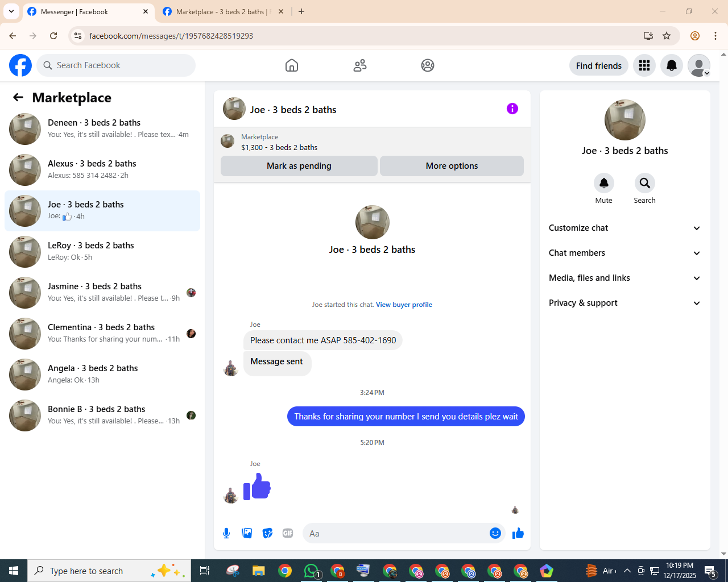Open the notifications bell
The width and height of the screenshot is (728, 582).
pyautogui.click(x=672, y=65)
